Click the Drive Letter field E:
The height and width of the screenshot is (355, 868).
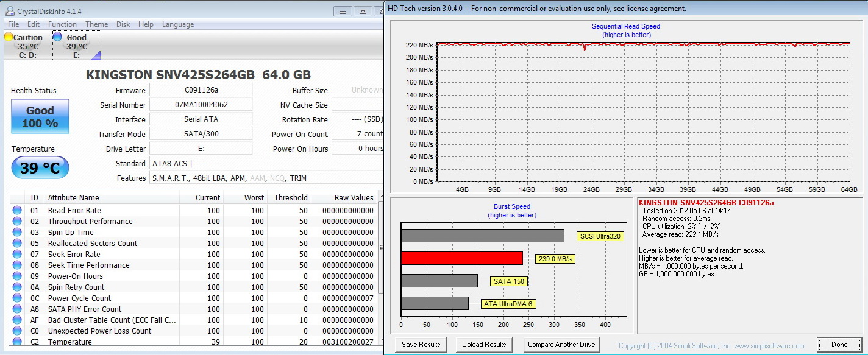pos(201,149)
